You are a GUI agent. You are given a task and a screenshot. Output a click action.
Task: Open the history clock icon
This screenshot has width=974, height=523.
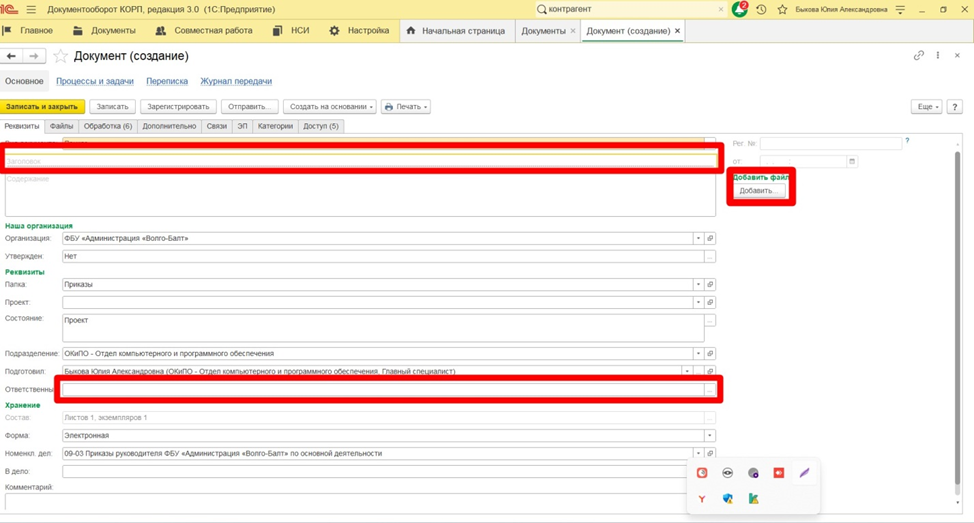click(x=761, y=9)
